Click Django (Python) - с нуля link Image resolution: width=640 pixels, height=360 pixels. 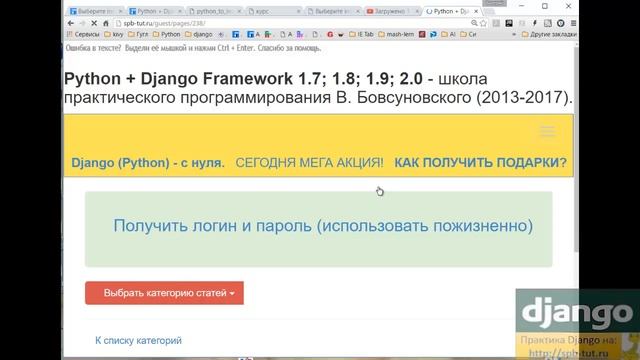[148, 162]
